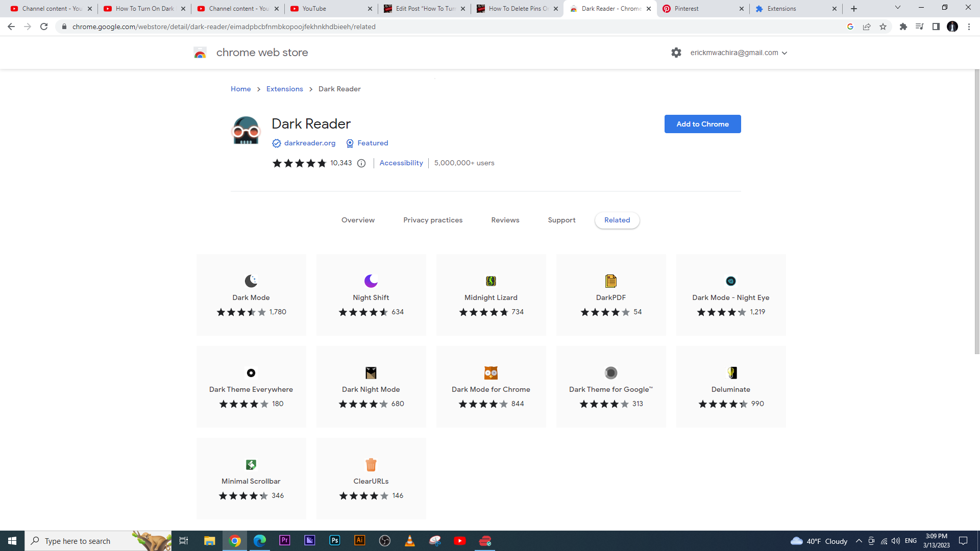Click the Featured badge link
Image resolution: width=980 pixels, height=551 pixels.
click(373, 143)
